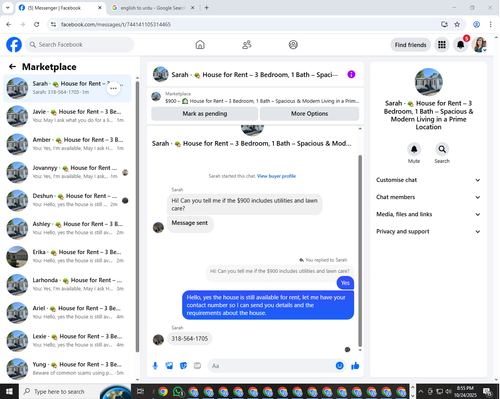Open Windows notification center icon

coord(487,391)
